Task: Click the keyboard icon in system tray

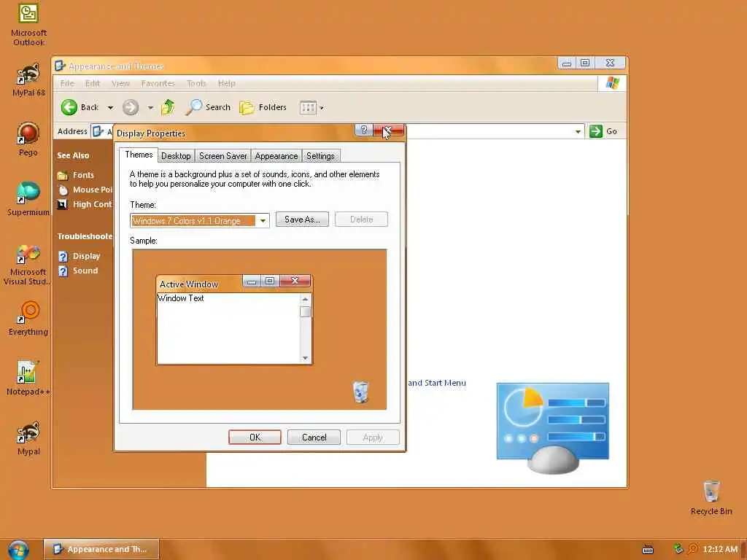Action: [x=648, y=550]
